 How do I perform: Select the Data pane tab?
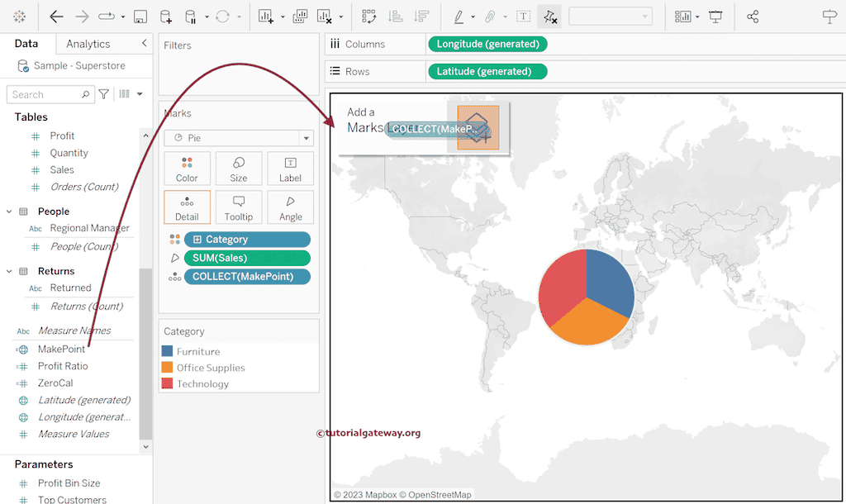coord(26,44)
